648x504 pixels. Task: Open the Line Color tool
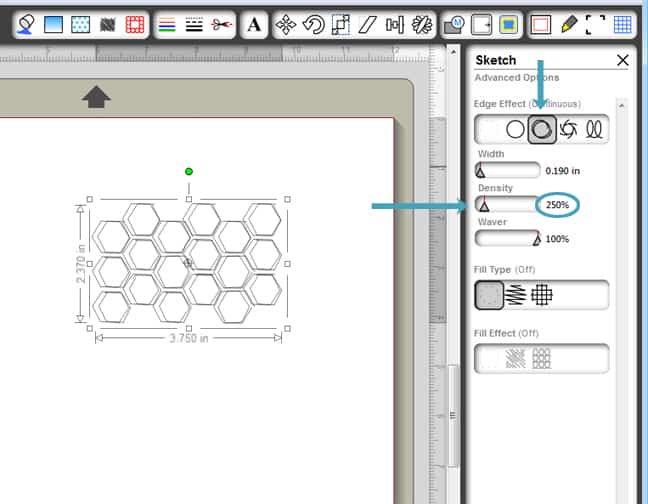[167, 25]
